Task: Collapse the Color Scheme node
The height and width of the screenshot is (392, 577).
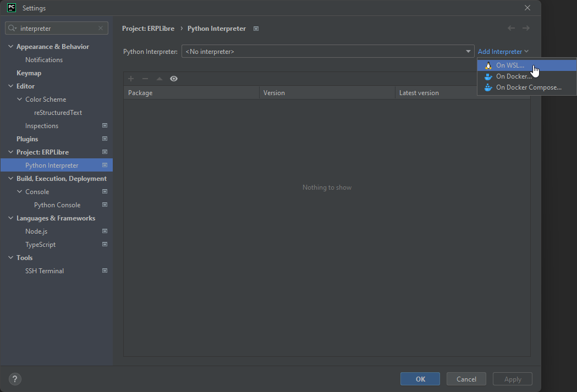Action: pyautogui.click(x=19, y=100)
